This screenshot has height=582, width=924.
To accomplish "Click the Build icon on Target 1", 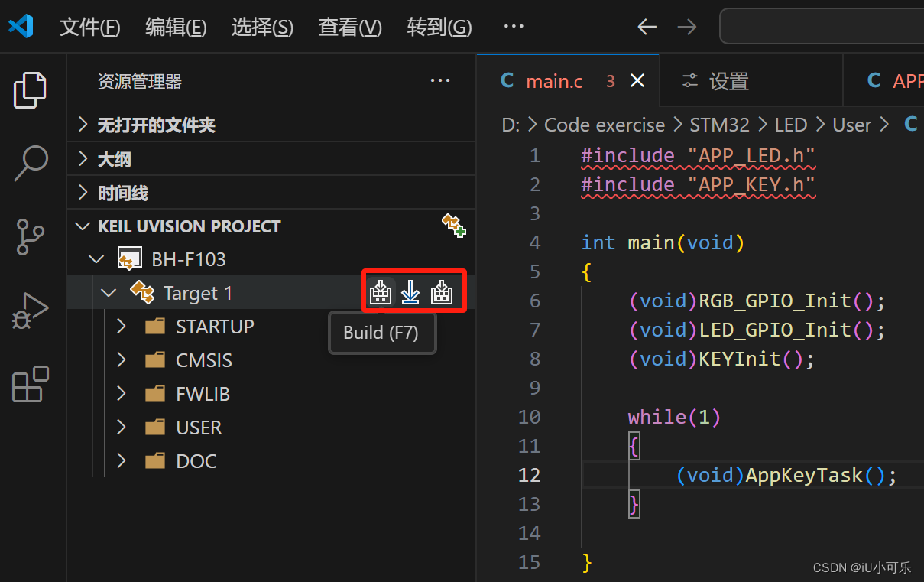I will pos(381,292).
